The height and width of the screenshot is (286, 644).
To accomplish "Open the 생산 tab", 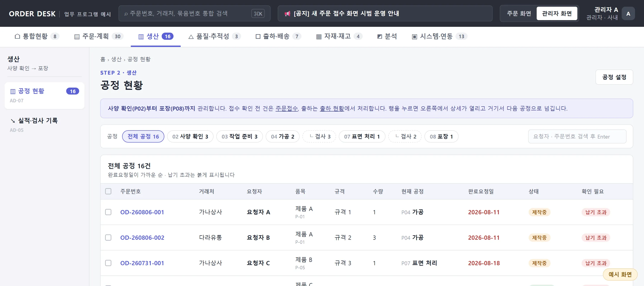I will 155,36.
